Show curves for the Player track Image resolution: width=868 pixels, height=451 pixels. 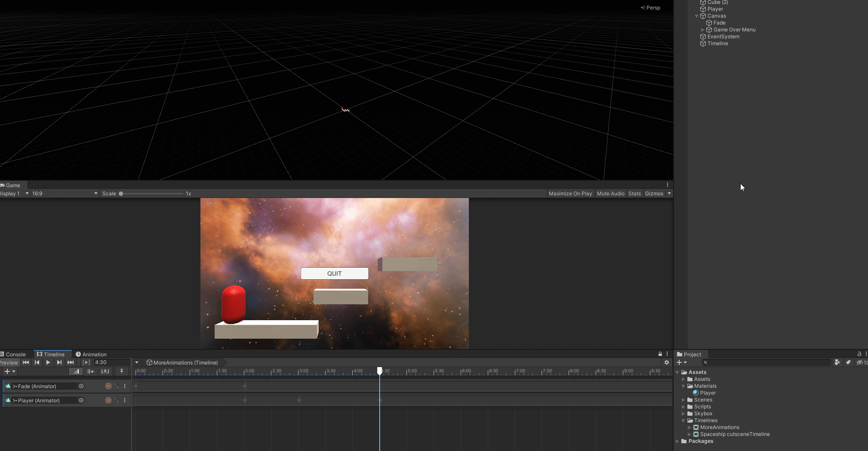(117, 400)
